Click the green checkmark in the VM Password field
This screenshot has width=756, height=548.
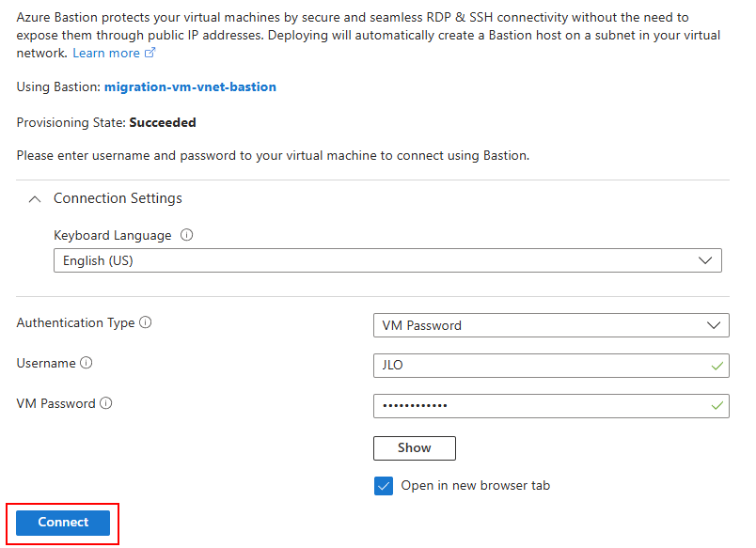[x=717, y=406]
